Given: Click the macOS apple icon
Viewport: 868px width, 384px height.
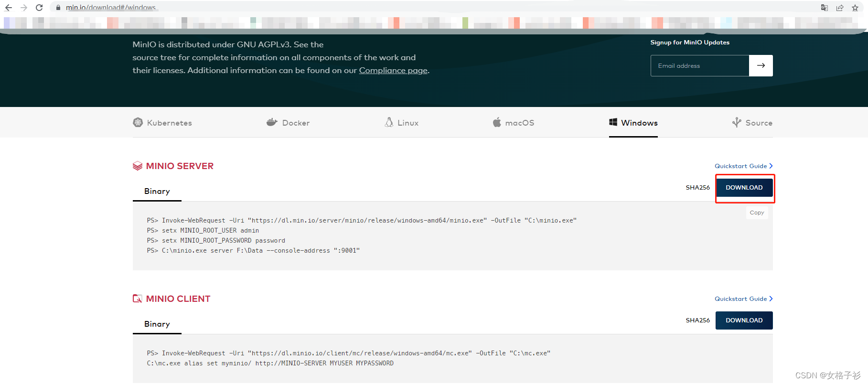Looking at the screenshot, I should [497, 122].
